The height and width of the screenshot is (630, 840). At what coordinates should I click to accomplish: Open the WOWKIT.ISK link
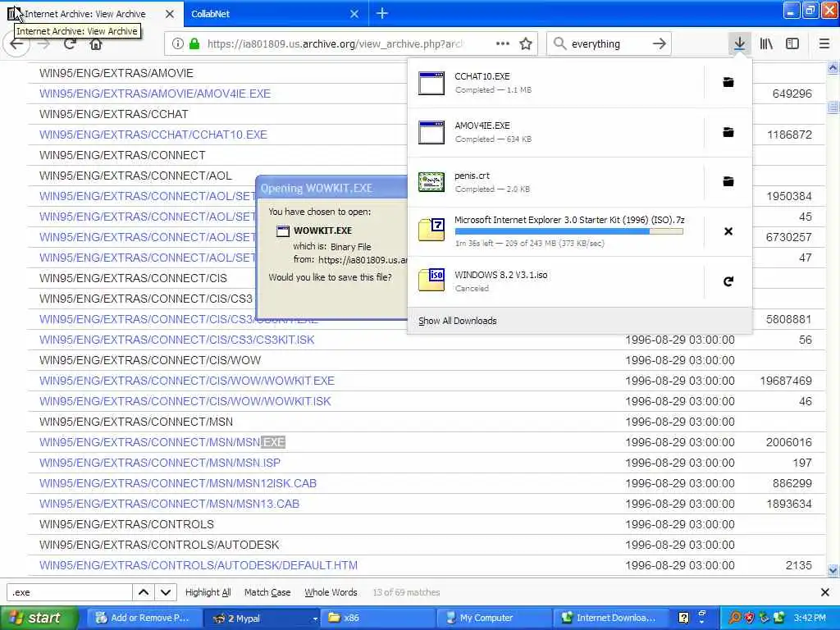click(x=185, y=401)
